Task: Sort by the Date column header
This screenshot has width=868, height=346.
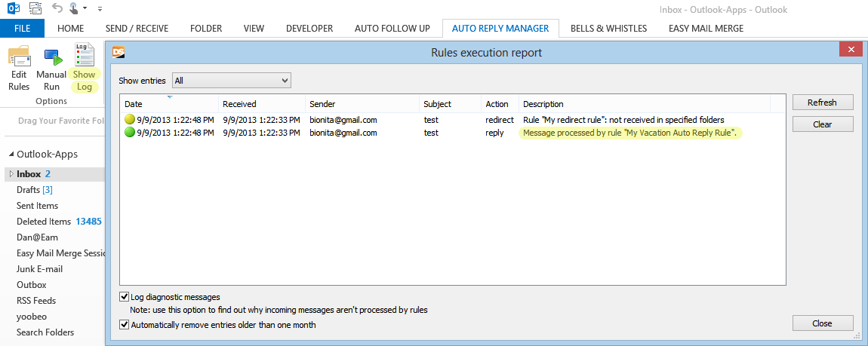Action: pyautogui.click(x=169, y=104)
